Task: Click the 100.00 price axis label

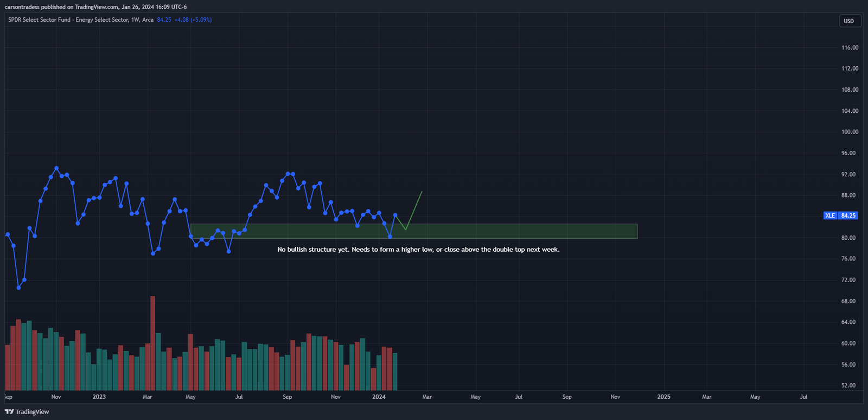Action: coord(850,132)
